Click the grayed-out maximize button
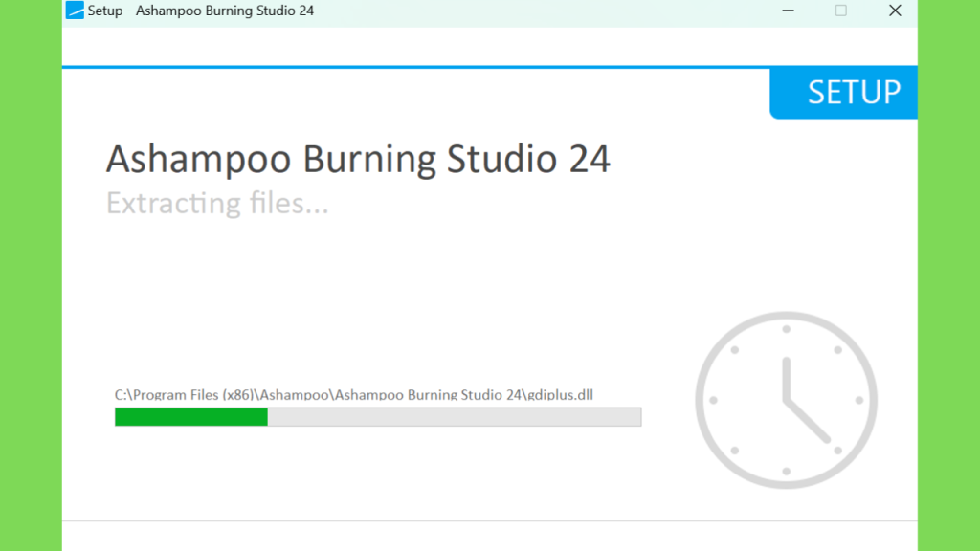980x551 pixels. [x=841, y=11]
